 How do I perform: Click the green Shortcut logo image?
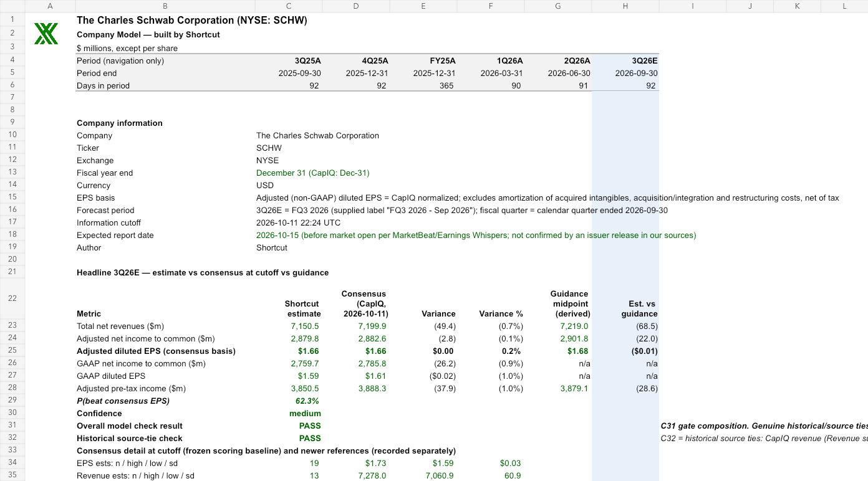point(46,34)
